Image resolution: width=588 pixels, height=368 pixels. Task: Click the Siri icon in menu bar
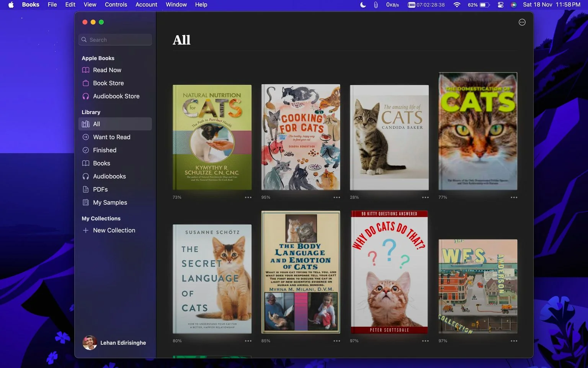[514, 5]
